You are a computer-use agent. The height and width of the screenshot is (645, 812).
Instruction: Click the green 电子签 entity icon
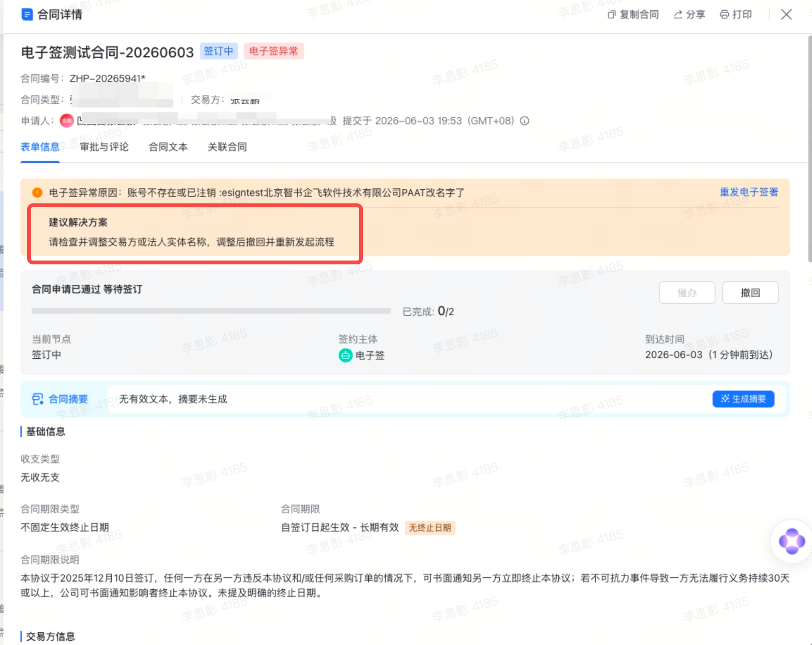(346, 355)
